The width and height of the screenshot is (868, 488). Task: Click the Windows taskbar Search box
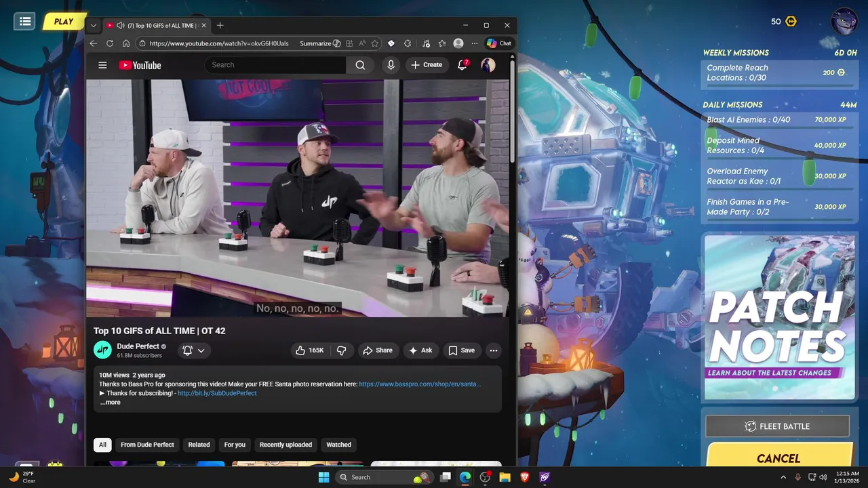tap(384, 477)
